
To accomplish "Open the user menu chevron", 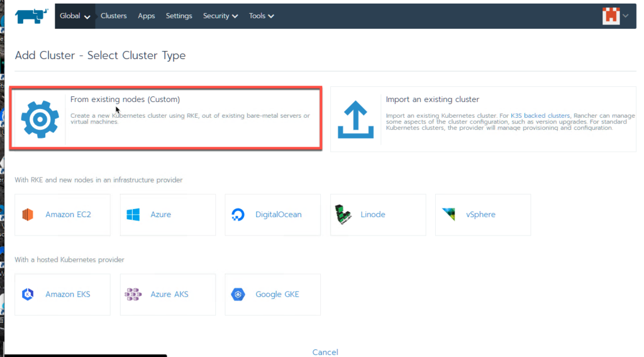I will (x=626, y=16).
